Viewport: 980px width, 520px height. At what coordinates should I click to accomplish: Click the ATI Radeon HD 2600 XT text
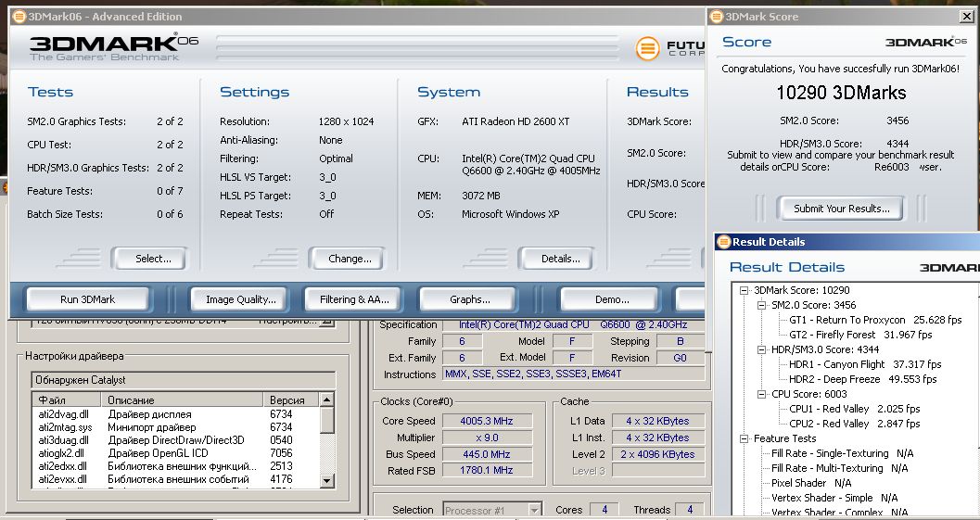[x=515, y=121]
